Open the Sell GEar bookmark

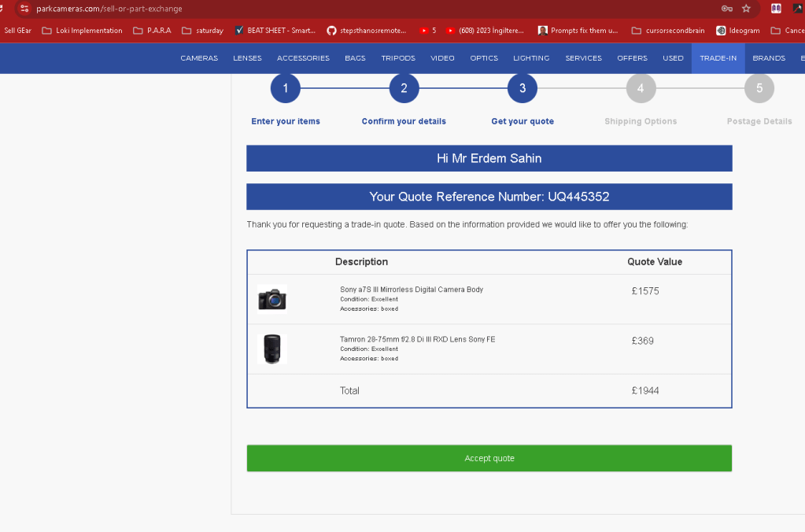click(17, 30)
